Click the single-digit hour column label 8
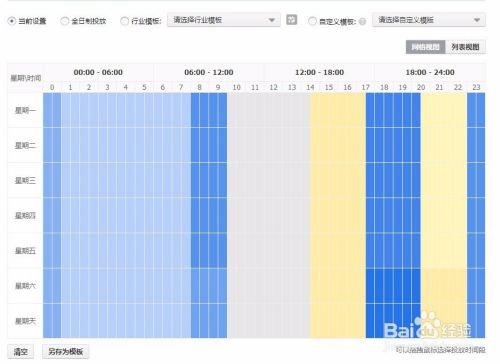This screenshot has width=500, height=364. (x=199, y=87)
